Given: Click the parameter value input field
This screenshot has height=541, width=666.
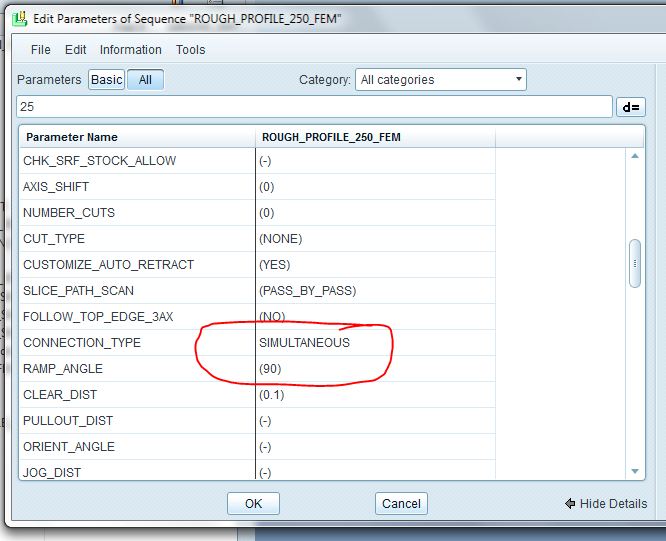Looking at the screenshot, I should pos(314,107).
